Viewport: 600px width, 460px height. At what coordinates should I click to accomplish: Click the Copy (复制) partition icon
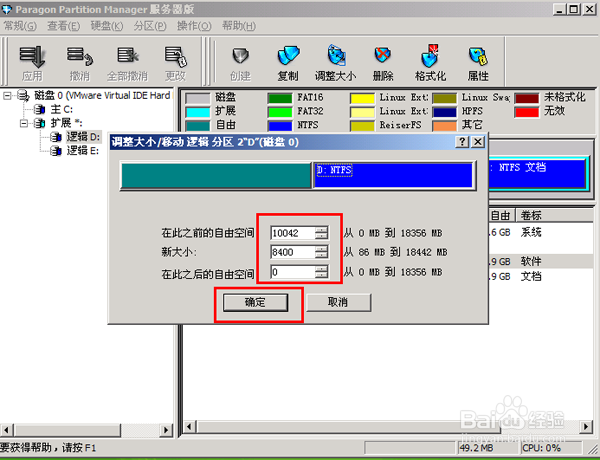288,56
